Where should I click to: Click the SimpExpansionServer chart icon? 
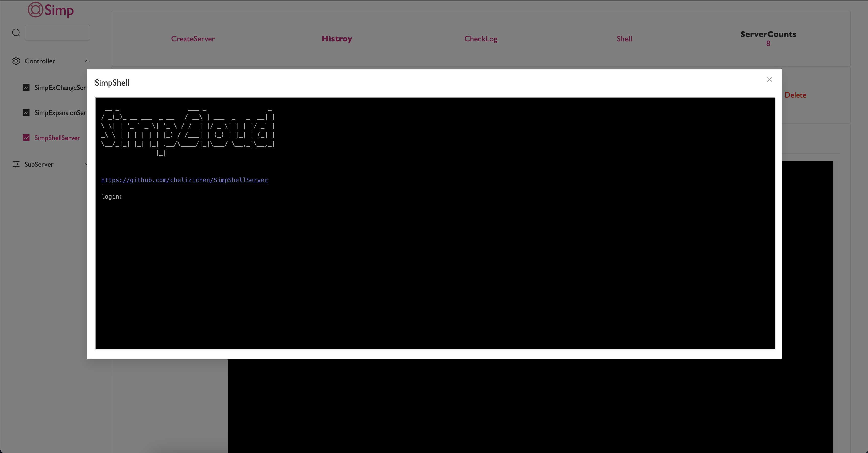point(26,112)
